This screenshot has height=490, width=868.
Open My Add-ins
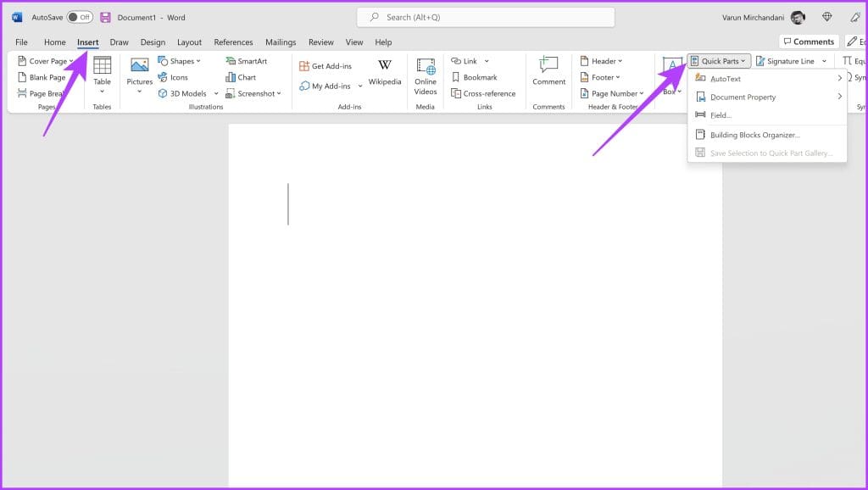point(325,86)
